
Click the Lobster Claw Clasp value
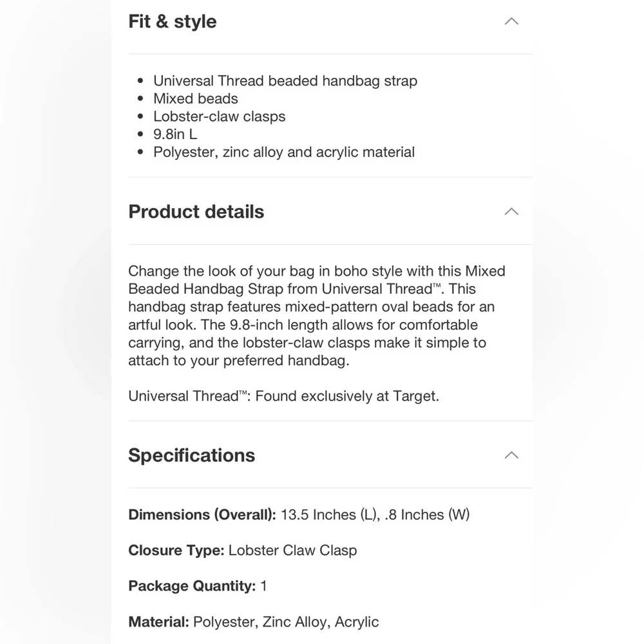292,550
